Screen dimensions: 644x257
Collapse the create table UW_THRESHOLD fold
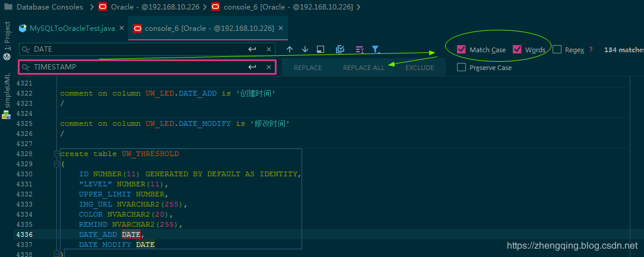click(x=56, y=154)
